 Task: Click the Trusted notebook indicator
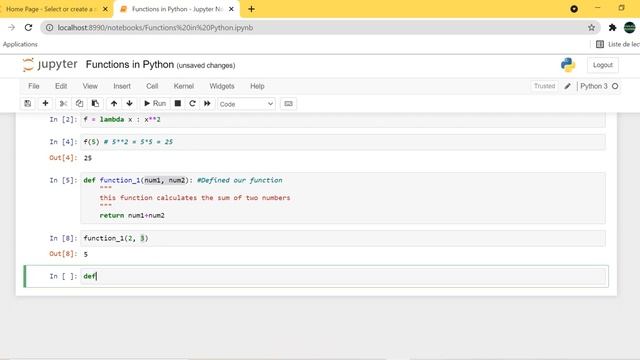(544, 86)
